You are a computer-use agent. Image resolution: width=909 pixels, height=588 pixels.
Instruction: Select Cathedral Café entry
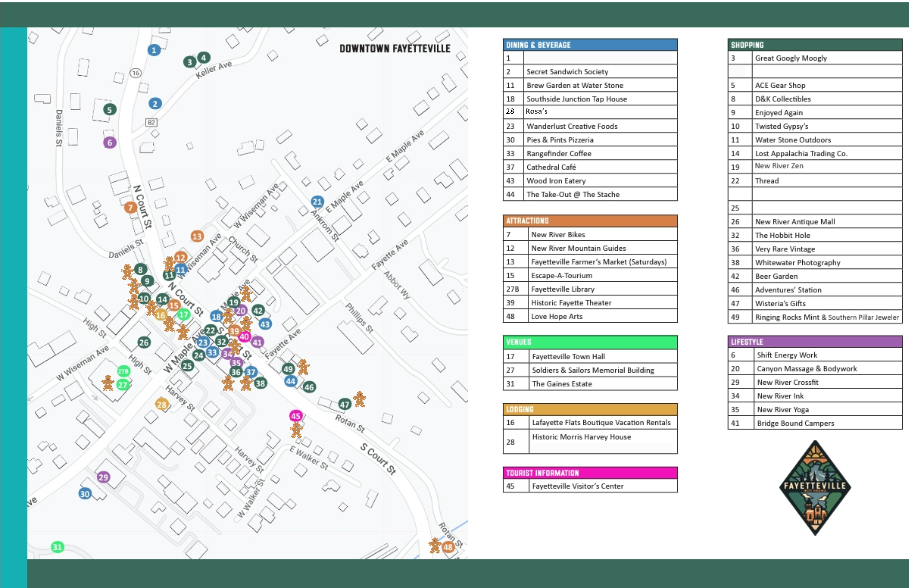tap(590, 167)
